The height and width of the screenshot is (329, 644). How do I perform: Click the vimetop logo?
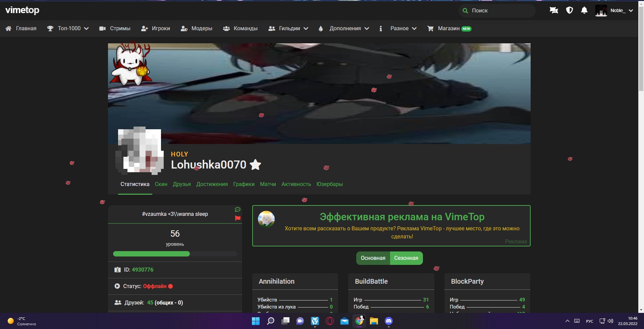click(22, 10)
